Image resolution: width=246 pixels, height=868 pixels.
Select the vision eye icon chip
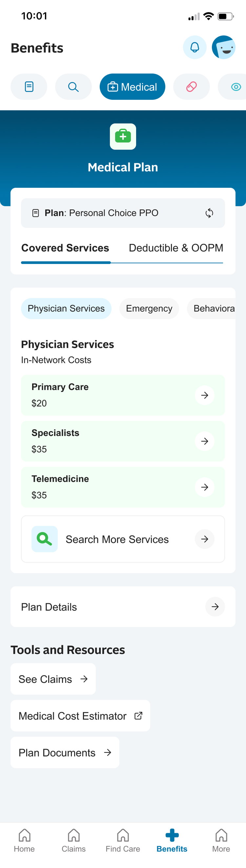point(236,87)
